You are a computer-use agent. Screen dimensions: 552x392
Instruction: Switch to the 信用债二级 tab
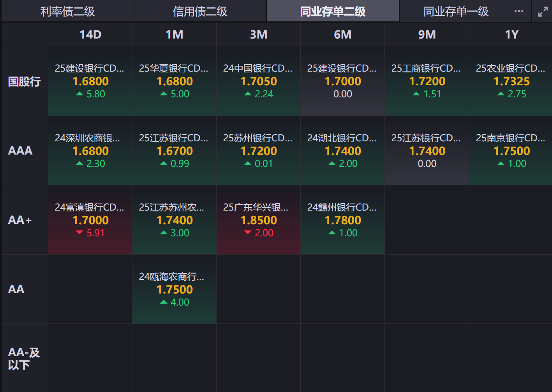200,11
